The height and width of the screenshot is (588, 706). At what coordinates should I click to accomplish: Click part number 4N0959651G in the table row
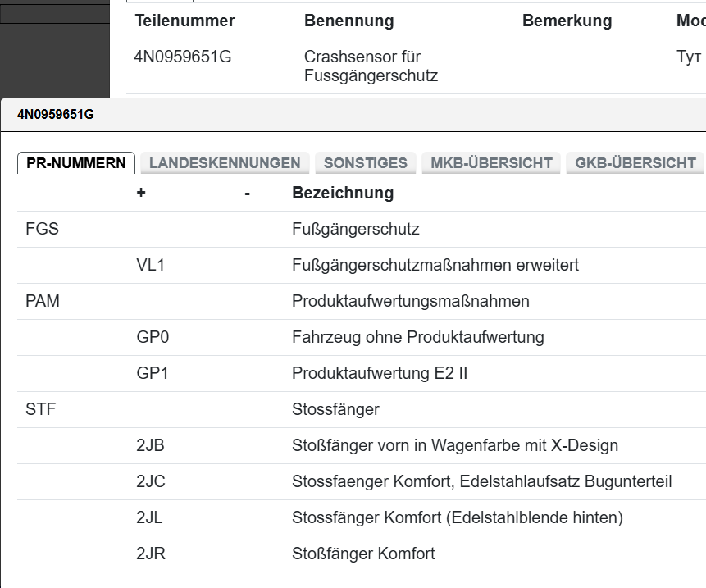click(184, 57)
